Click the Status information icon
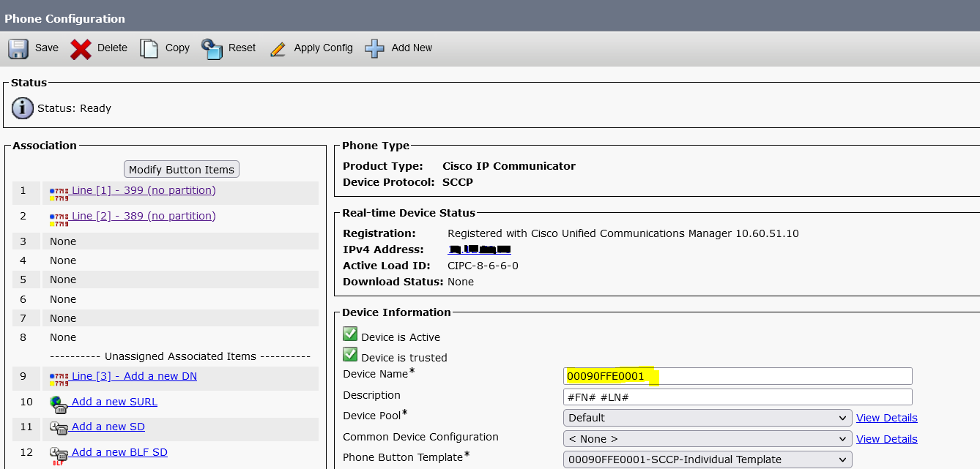980x469 pixels. pyautogui.click(x=22, y=108)
